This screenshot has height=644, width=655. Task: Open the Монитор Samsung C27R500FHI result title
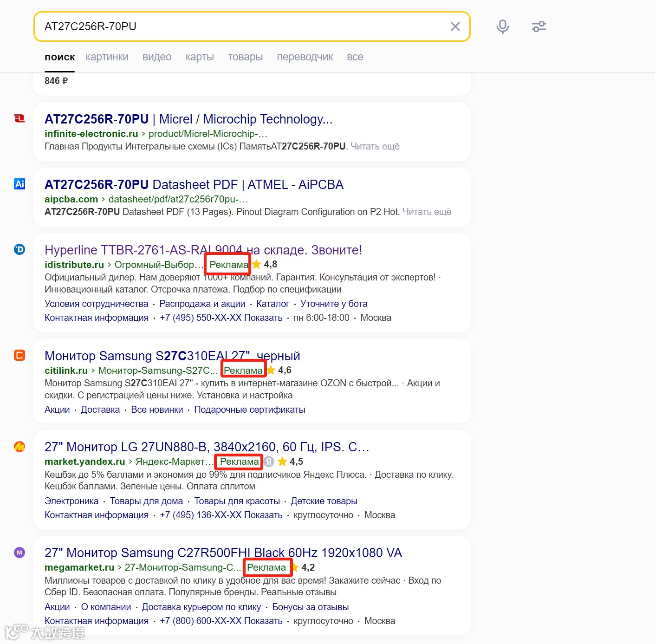click(x=223, y=553)
